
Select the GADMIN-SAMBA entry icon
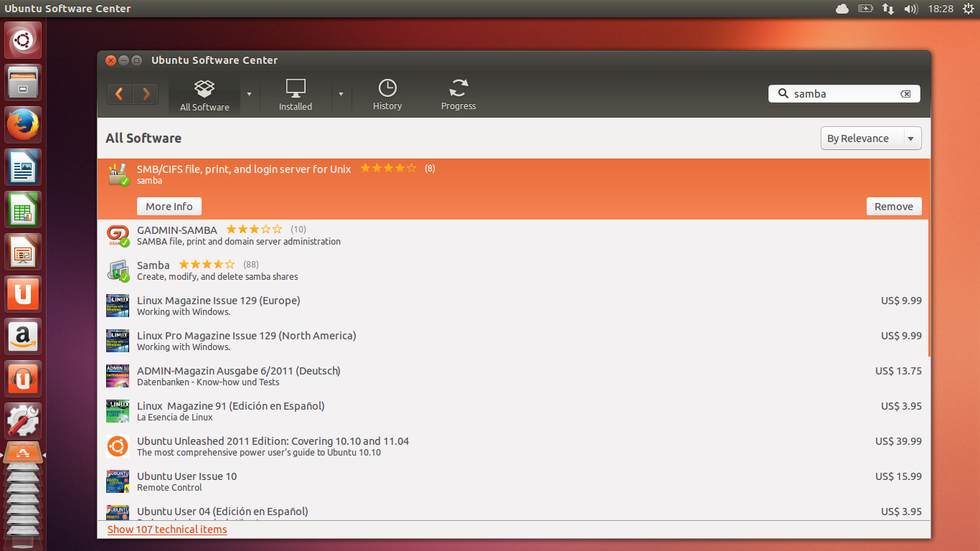point(118,236)
